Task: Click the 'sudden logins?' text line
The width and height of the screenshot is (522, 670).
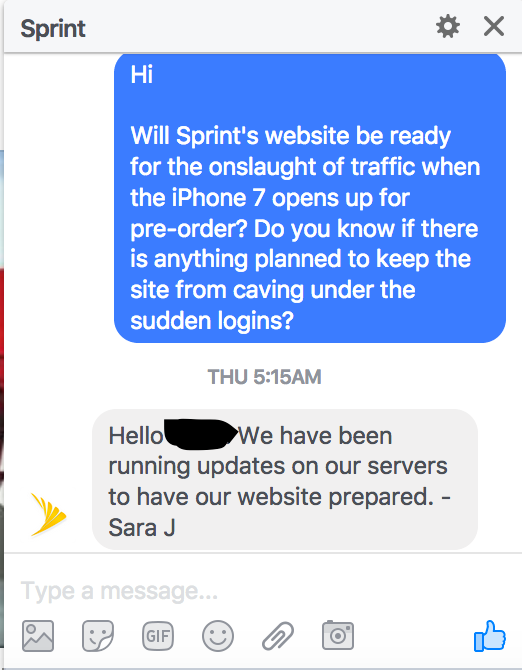Action: [x=212, y=320]
